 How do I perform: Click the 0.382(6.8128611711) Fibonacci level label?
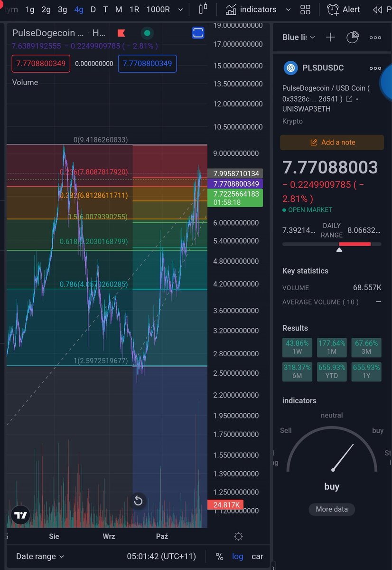(x=93, y=195)
